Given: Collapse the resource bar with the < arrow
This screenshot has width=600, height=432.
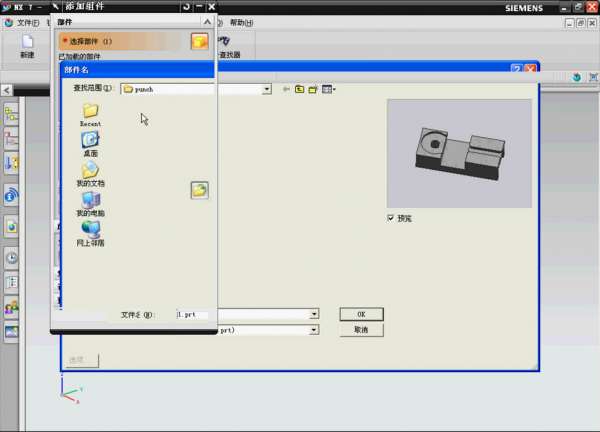Looking at the screenshot, I should tap(7, 90).
